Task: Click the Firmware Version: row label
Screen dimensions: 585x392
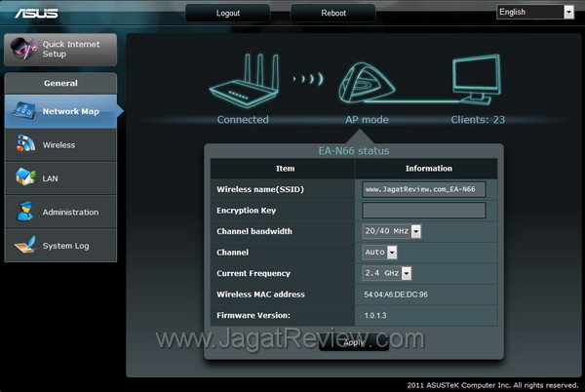Action: (x=253, y=316)
